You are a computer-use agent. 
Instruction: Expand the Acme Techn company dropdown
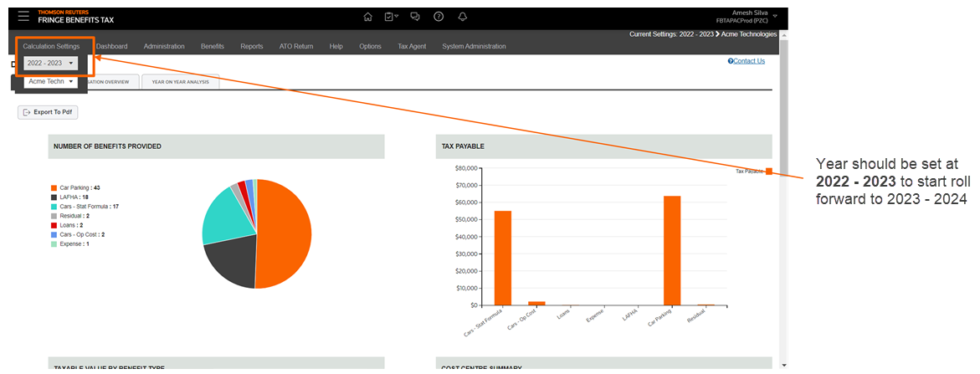tap(51, 81)
